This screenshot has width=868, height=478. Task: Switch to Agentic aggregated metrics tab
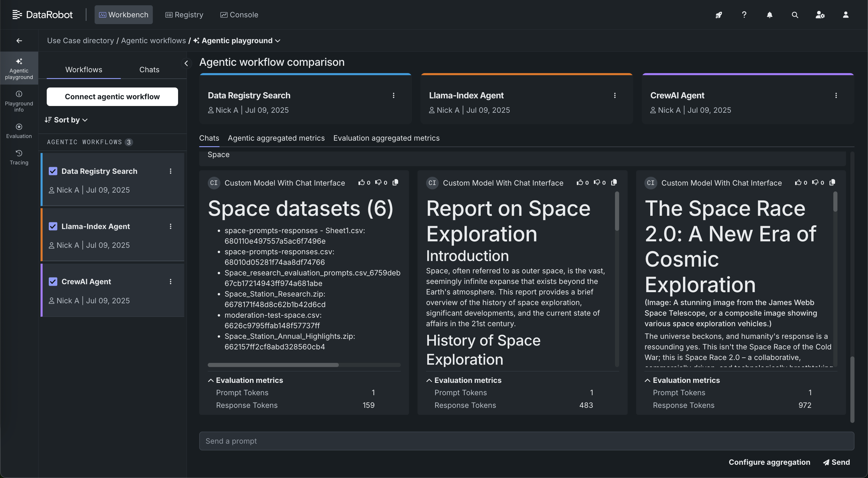tap(276, 138)
